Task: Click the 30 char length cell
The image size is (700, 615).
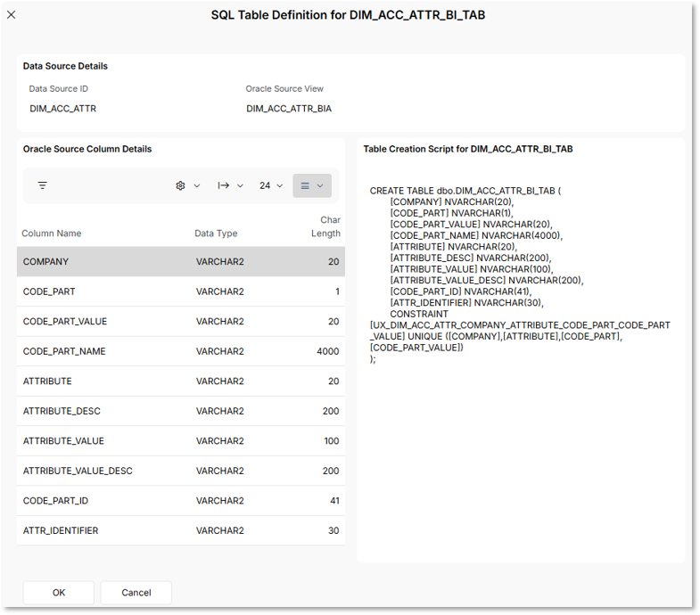Action: pos(334,530)
